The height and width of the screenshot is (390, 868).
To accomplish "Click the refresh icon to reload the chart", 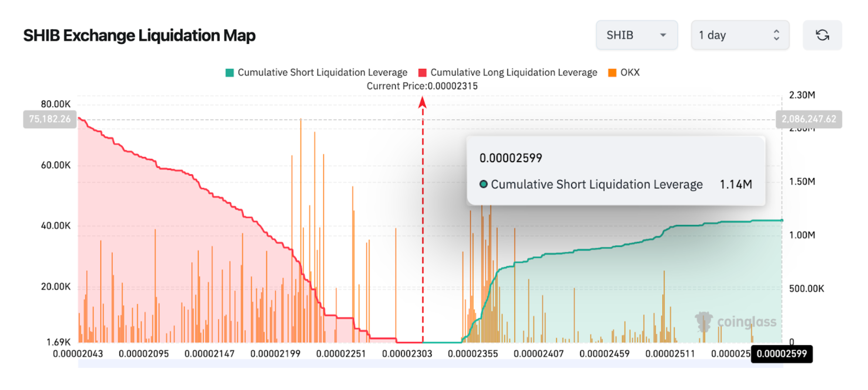I will point(822,35).
